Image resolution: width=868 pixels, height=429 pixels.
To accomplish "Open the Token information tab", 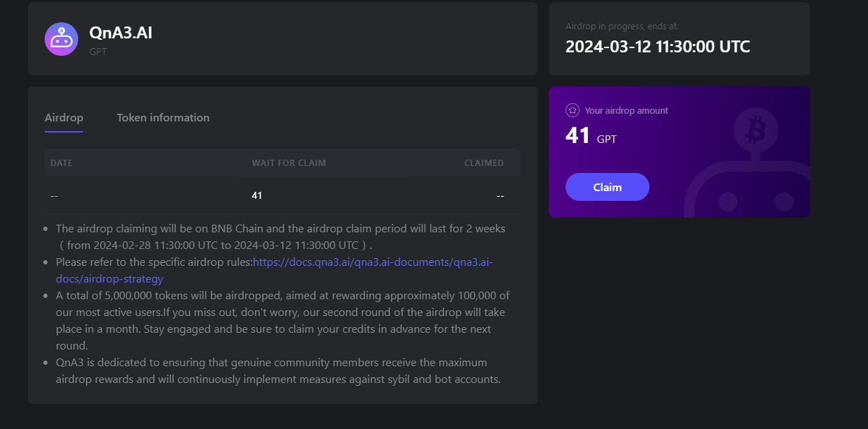I will [x=163, y=117].
